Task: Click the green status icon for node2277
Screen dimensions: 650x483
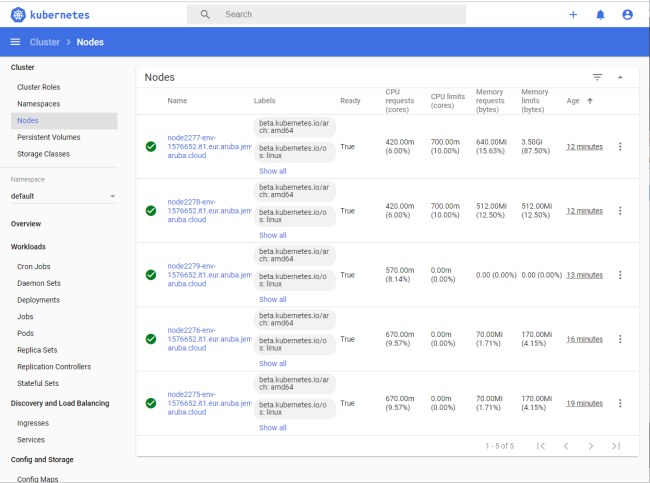Action: tap(151, 147)
